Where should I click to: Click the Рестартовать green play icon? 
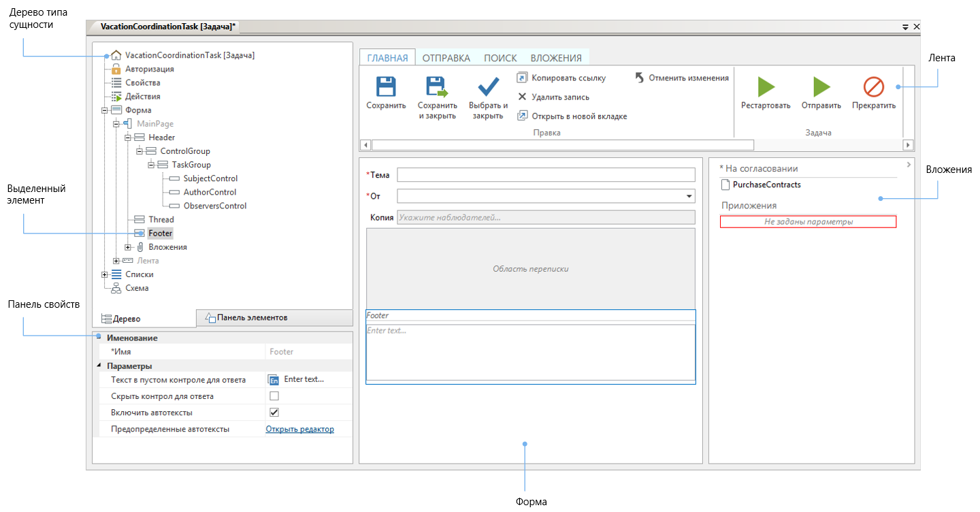click(x=766, y=86)
